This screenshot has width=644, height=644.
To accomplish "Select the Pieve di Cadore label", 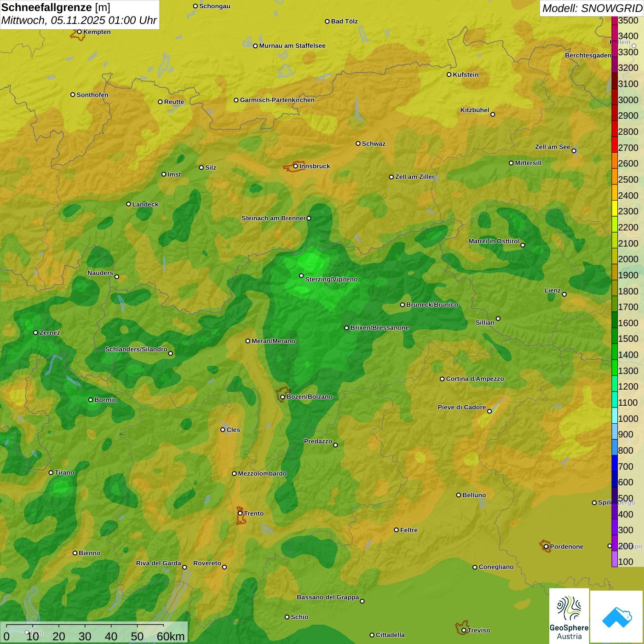I will (x=462, y=407).
